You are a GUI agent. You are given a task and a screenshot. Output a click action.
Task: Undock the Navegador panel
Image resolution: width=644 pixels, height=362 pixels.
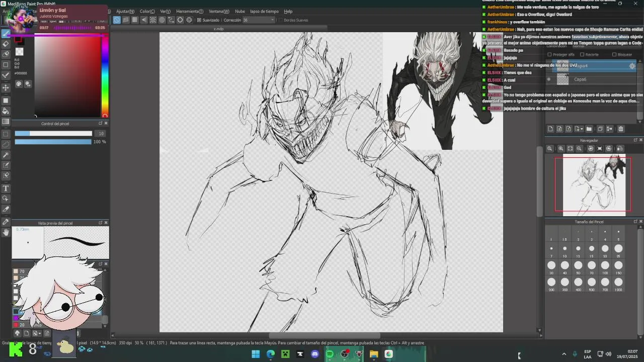tap(635, 140)
